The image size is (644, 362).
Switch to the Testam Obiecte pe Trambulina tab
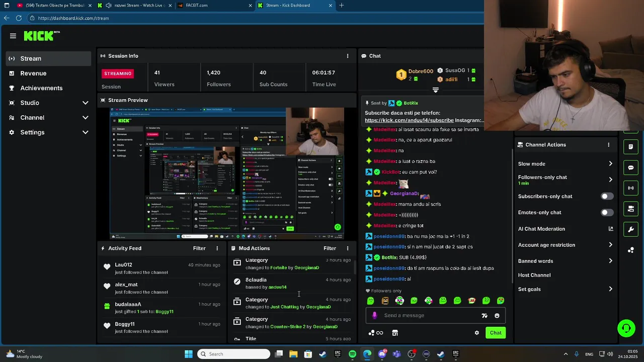[53, 6]
